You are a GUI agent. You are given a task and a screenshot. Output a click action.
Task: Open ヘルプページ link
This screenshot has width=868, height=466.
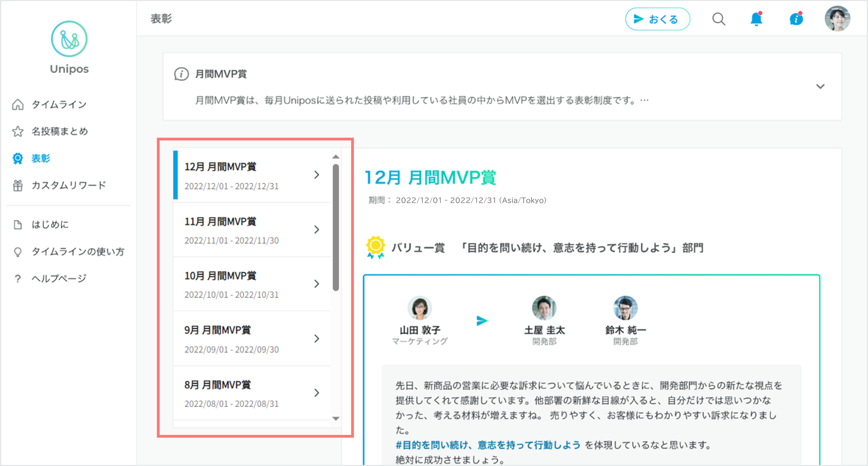coord(59,279)
